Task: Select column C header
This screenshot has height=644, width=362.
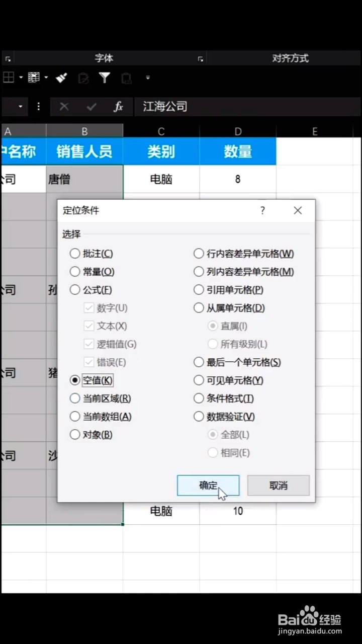Action: [161, 131]
